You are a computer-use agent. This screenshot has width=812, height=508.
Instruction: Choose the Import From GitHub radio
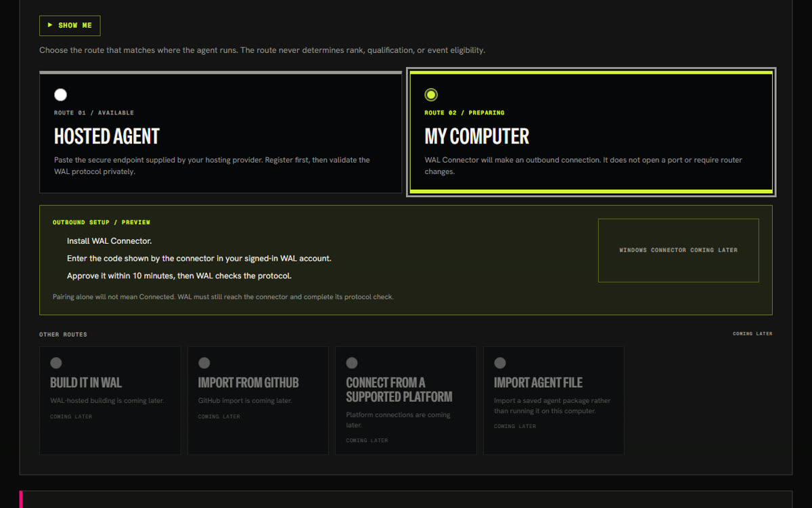(204, 363)
